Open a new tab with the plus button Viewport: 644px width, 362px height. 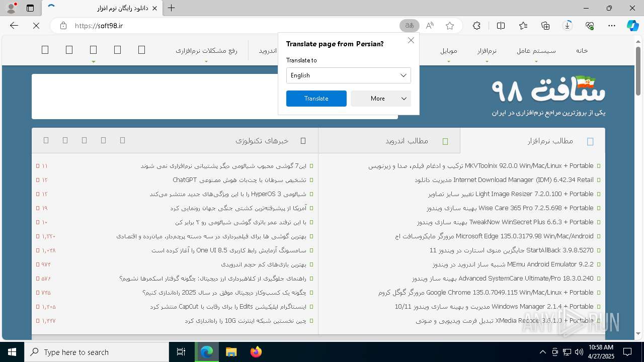coord(172,8)
